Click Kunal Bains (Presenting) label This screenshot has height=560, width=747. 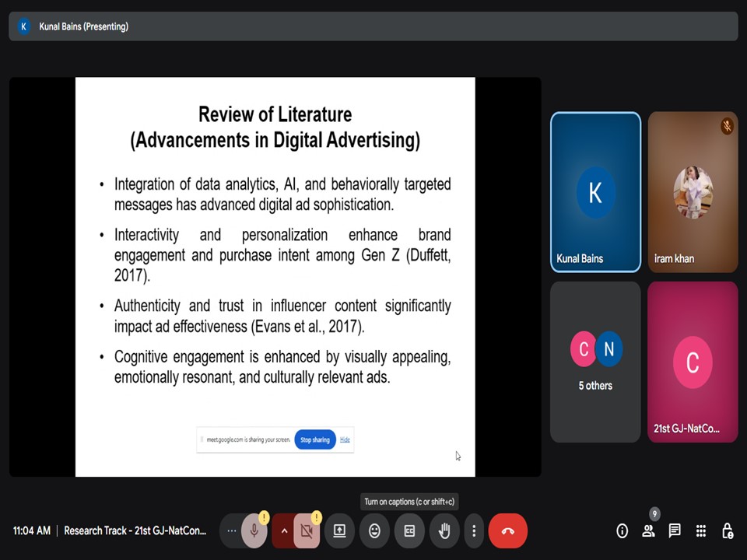pyautogui.click(x=83, y=26)
